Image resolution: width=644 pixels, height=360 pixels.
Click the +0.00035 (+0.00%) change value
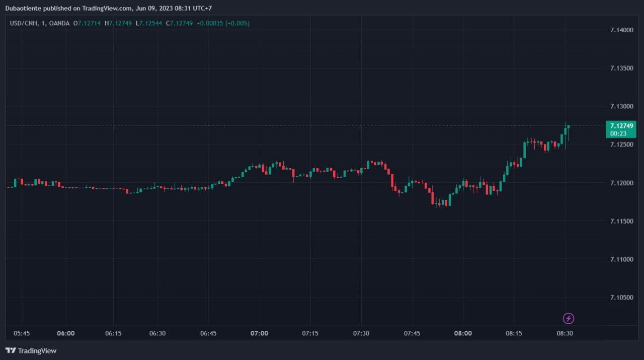click(x=223, y=23)
